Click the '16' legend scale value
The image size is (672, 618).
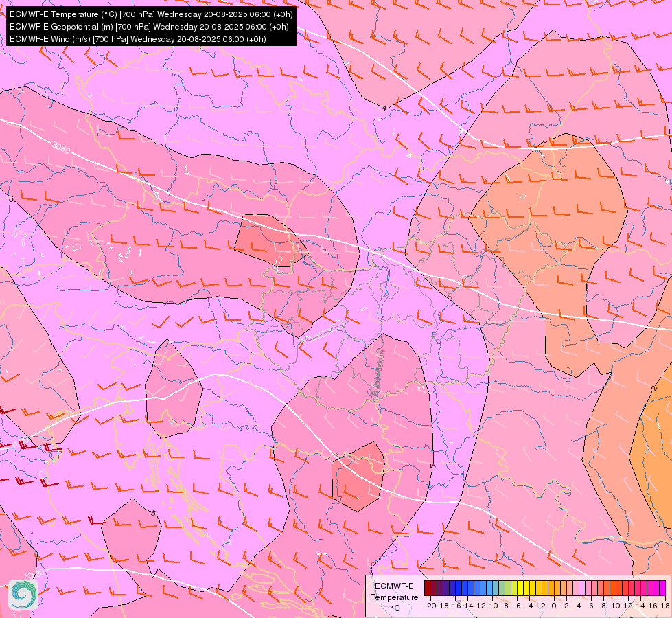[x=653, y=606]
